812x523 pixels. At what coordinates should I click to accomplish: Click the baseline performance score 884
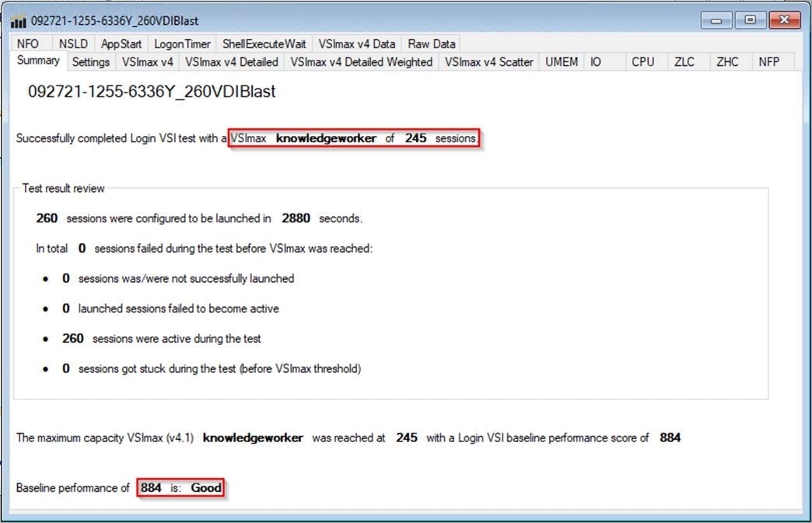point(670,438)
